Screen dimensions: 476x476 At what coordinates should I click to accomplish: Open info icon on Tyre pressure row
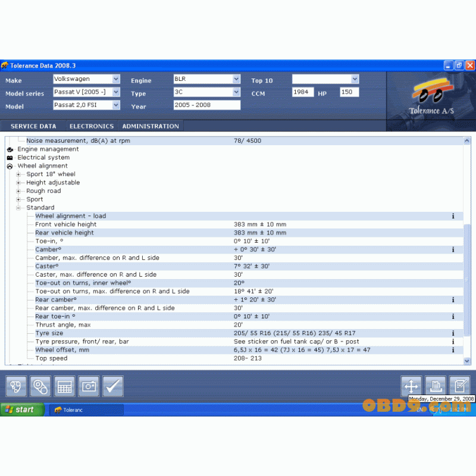453,342
